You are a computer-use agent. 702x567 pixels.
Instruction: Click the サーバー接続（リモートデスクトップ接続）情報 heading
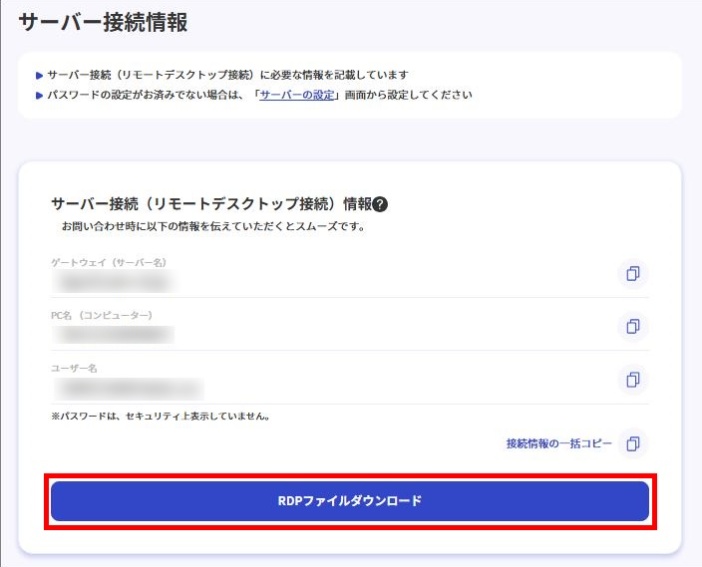click(212, 204)
